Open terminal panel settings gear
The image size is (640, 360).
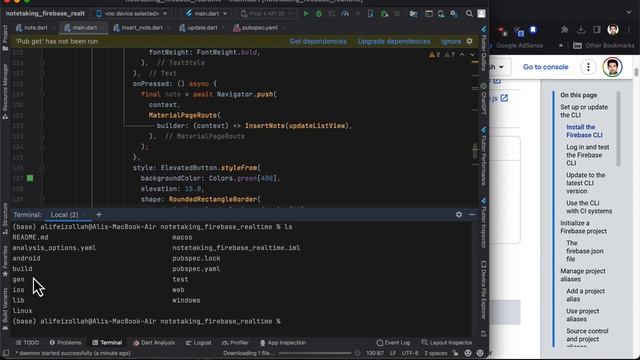(459, 215)
